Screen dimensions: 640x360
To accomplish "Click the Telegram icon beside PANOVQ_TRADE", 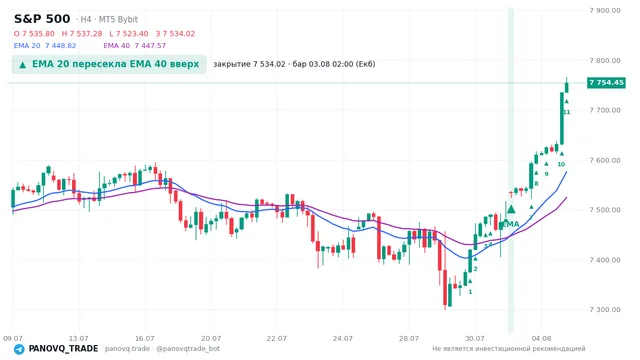I will (19, 349).
